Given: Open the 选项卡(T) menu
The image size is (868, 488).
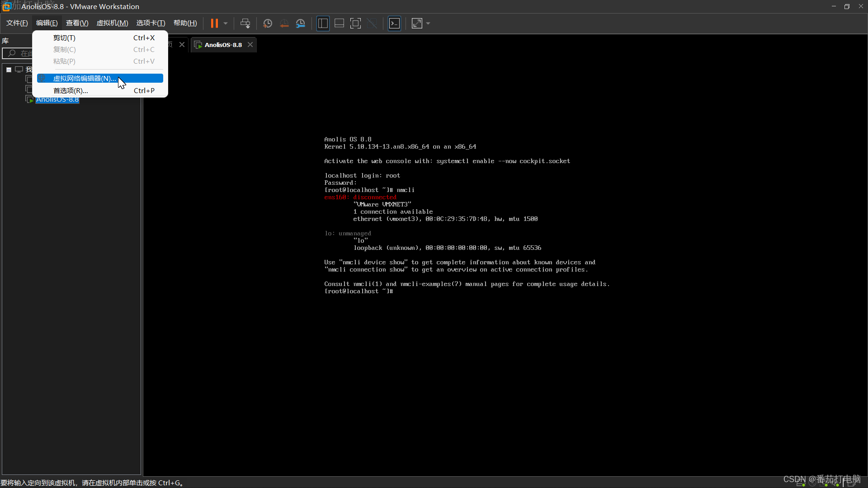Looking at the screenshot, I should point(151,23).
